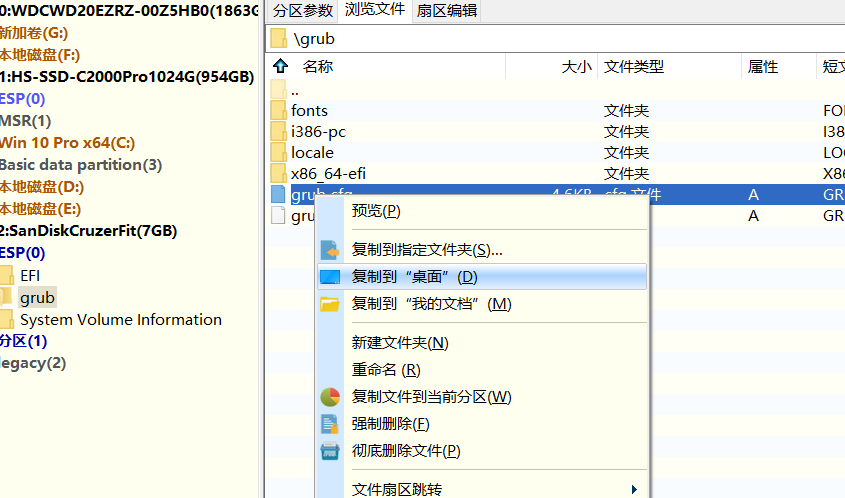
Task: Click the i386-pc folder icon
Action: click(279, 131)
